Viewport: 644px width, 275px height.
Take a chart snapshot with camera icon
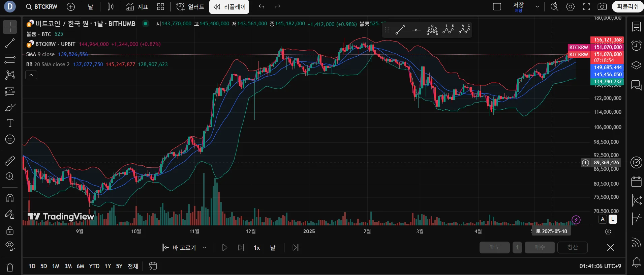click(x=602, y=7)
